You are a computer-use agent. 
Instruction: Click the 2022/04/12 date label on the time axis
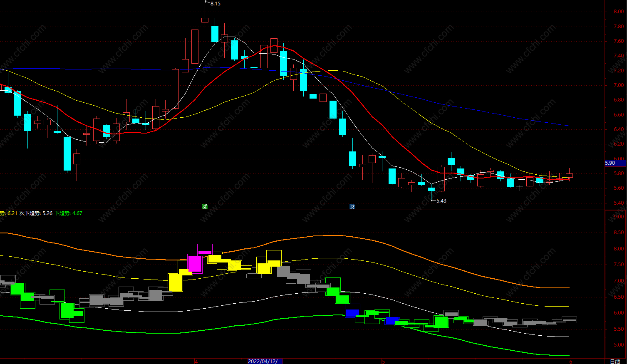[x=265, y=361]
